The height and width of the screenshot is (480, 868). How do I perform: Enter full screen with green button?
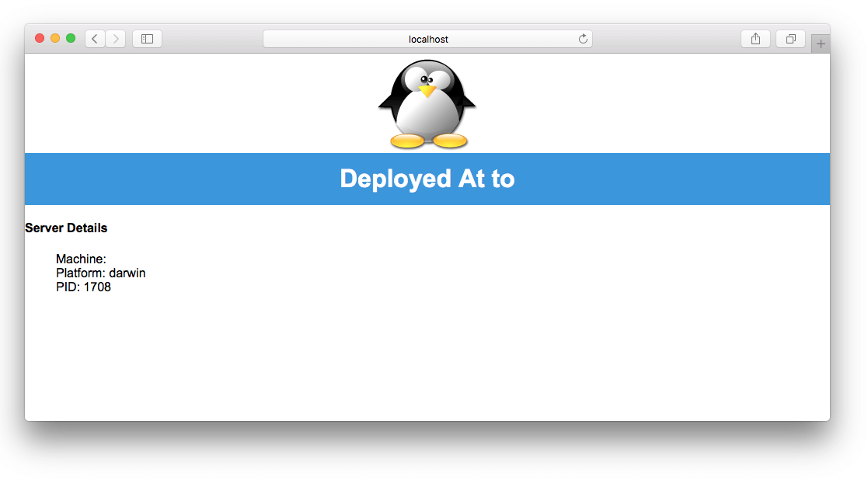71,38
